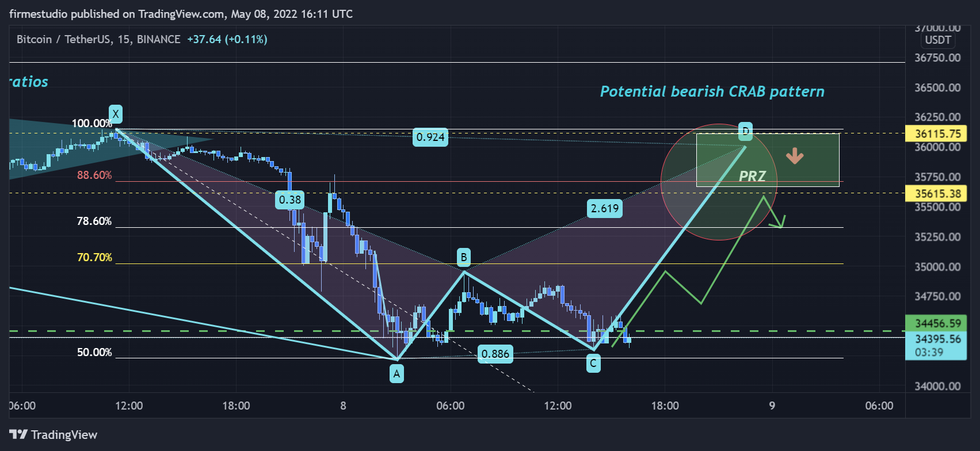980x451 pixels.
Task: Click the TradingView logo at bottom left
Action: (53, 434)
